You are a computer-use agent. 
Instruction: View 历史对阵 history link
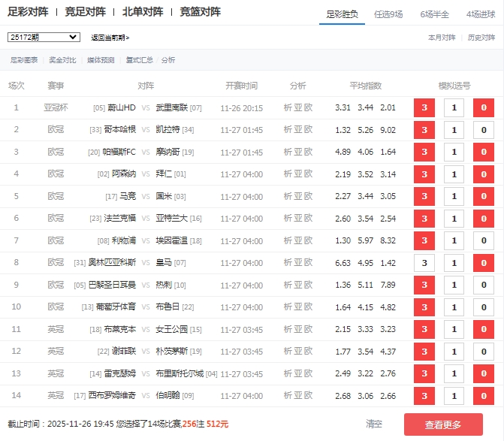click(481, 37)
